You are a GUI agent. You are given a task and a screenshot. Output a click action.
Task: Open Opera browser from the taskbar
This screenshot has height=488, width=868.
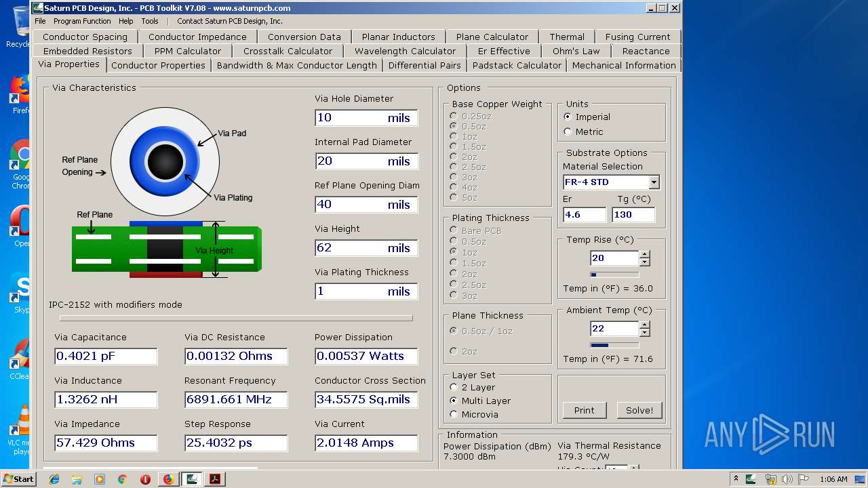[x=145, y=479]
